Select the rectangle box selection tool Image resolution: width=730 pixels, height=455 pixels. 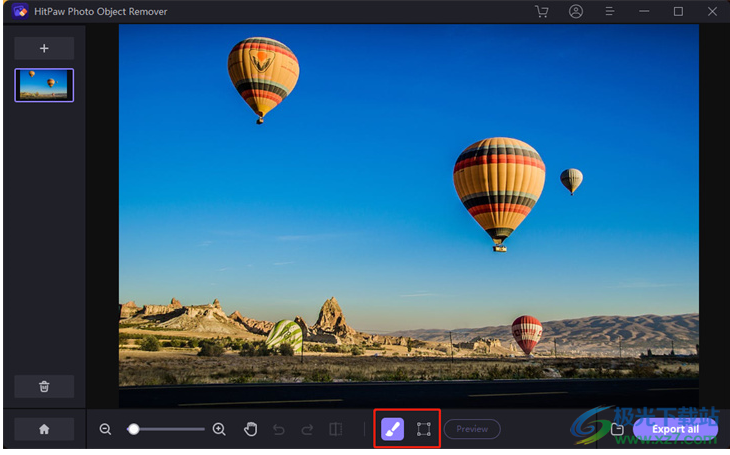(x=424, y=429)
